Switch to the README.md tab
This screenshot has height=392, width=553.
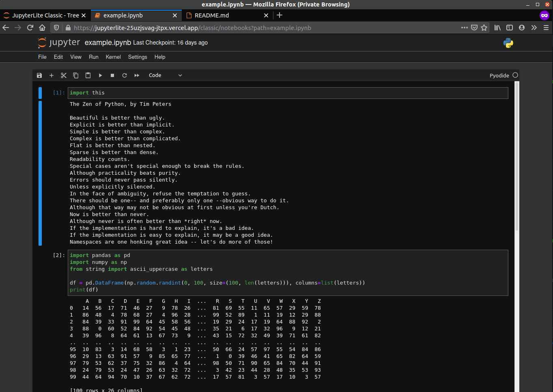coord(212,15)
